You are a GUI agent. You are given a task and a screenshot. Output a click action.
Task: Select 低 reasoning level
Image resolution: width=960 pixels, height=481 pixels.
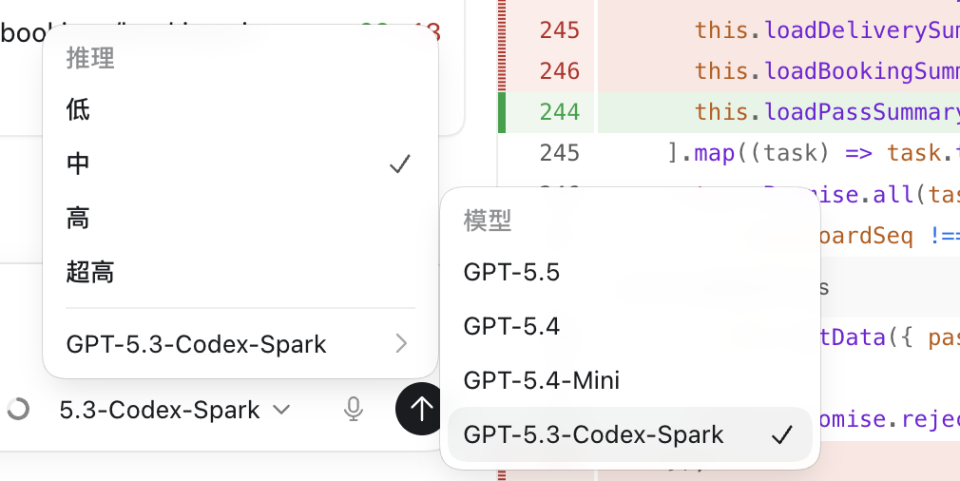coord(241,110)
